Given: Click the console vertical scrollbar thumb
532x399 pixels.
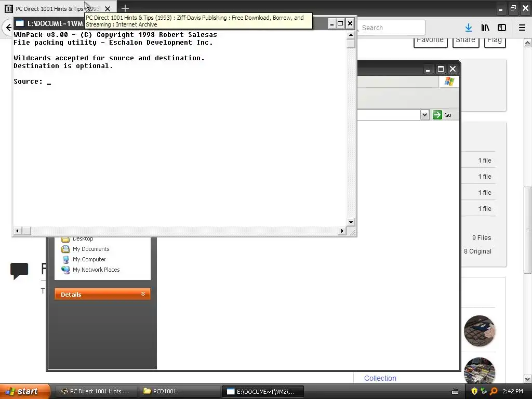Looking at the screenshot, I should [351, 44].
